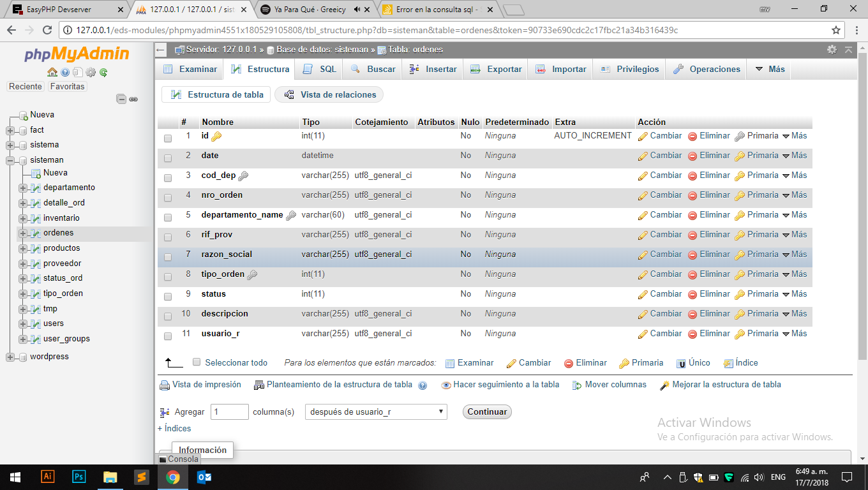Collapse sisteman database node
The image size is (868, 490).
point(10,160)
